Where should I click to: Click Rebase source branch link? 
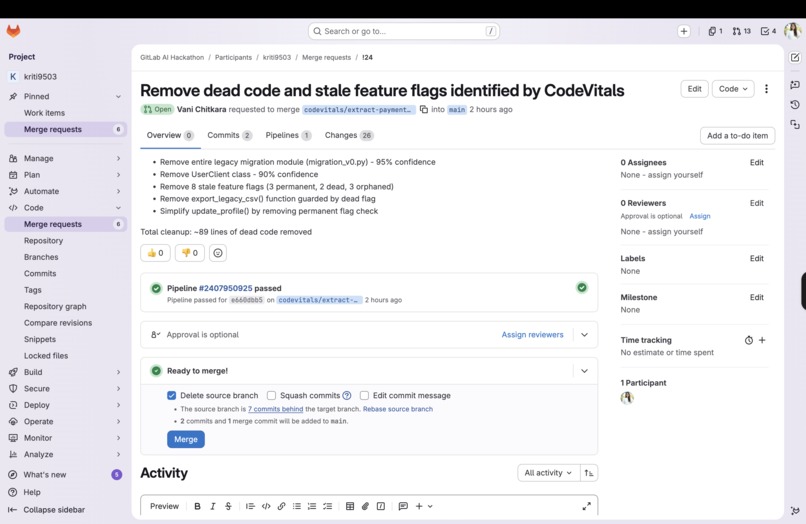pyautogui.click(x=398, y=409)
